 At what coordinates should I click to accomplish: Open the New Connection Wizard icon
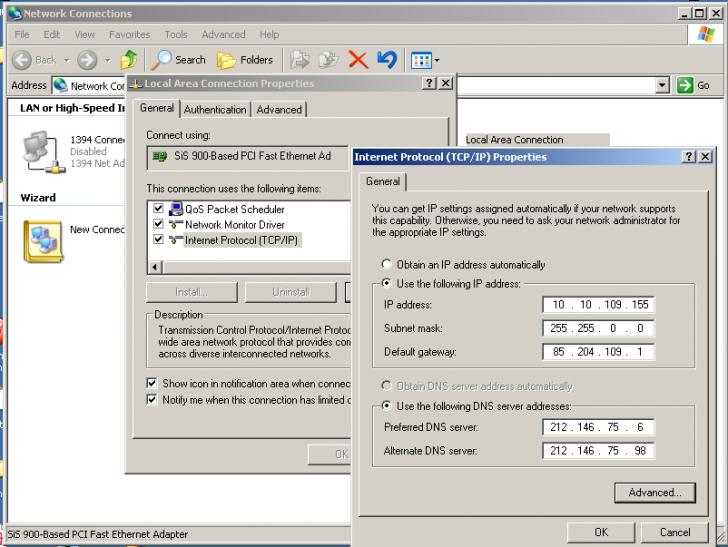coord(41,242)
